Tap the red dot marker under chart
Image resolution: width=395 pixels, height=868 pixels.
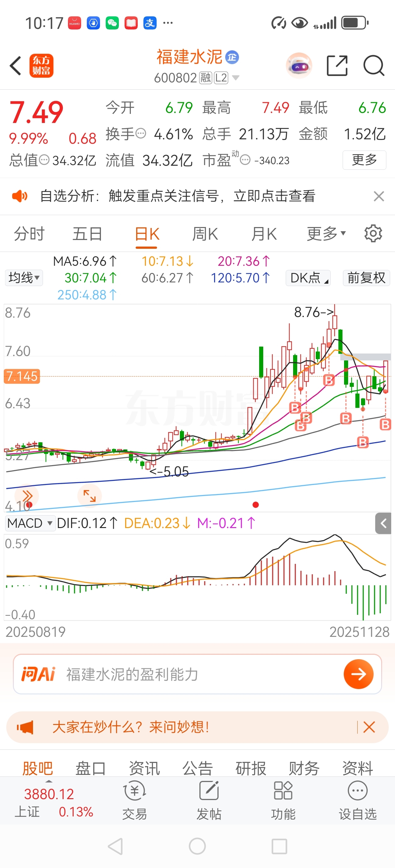pyautogui.click(x=255, y=504)
